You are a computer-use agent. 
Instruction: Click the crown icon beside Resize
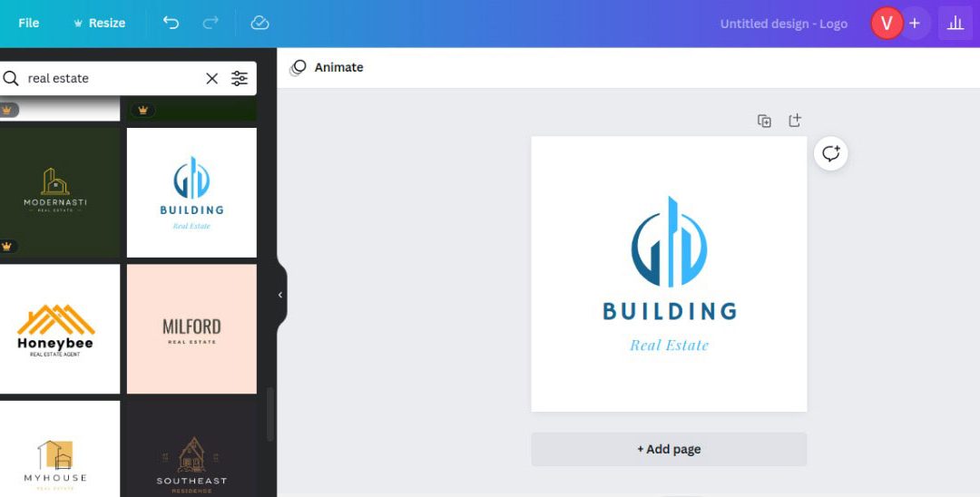tap(78, 23)
